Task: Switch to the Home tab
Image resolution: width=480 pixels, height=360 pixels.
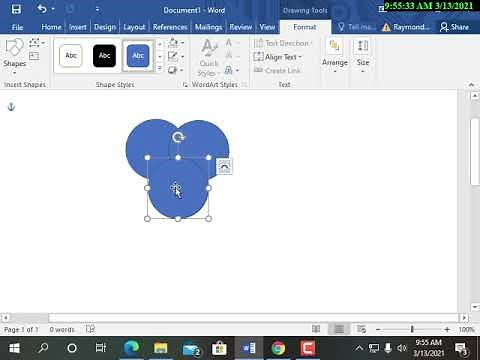Action: coord(51,27)
